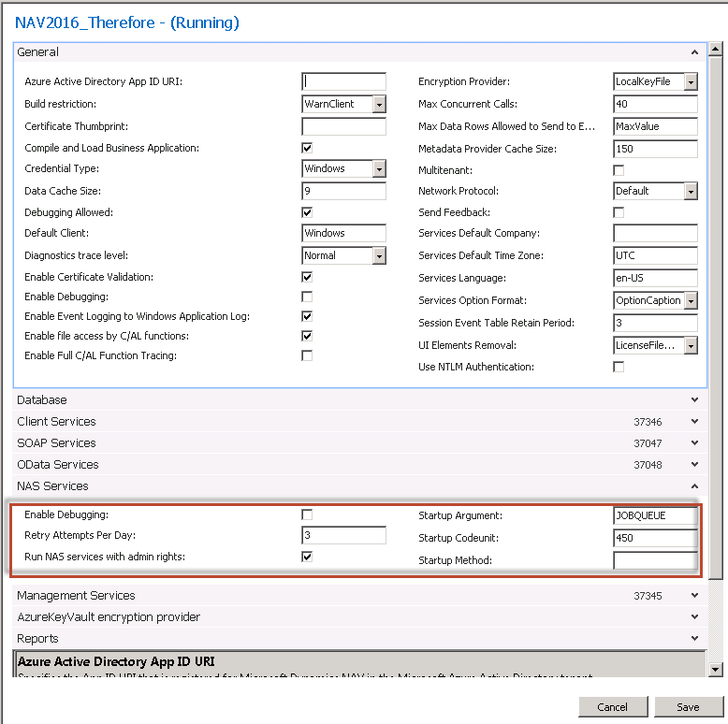Expand AzureKeyVault encryption provider section
Viewport: 728px width, 724px height.
[x=693, y=617]
